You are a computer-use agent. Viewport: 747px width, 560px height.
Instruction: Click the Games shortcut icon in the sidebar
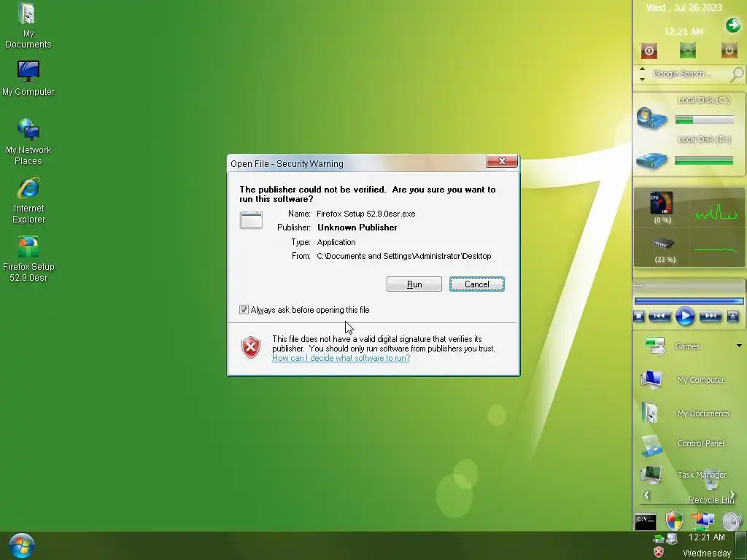(655, 346)
